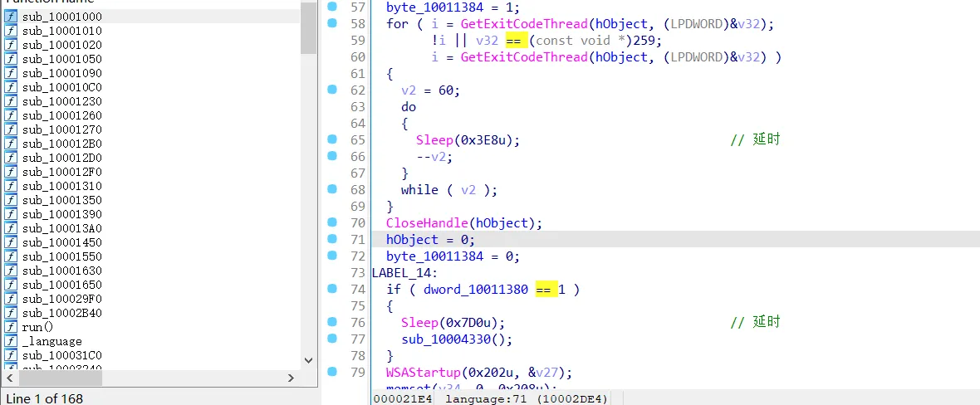980x405 pixels.
Task: Click the function icon beside sub_10001000
Action: (11, 17)
